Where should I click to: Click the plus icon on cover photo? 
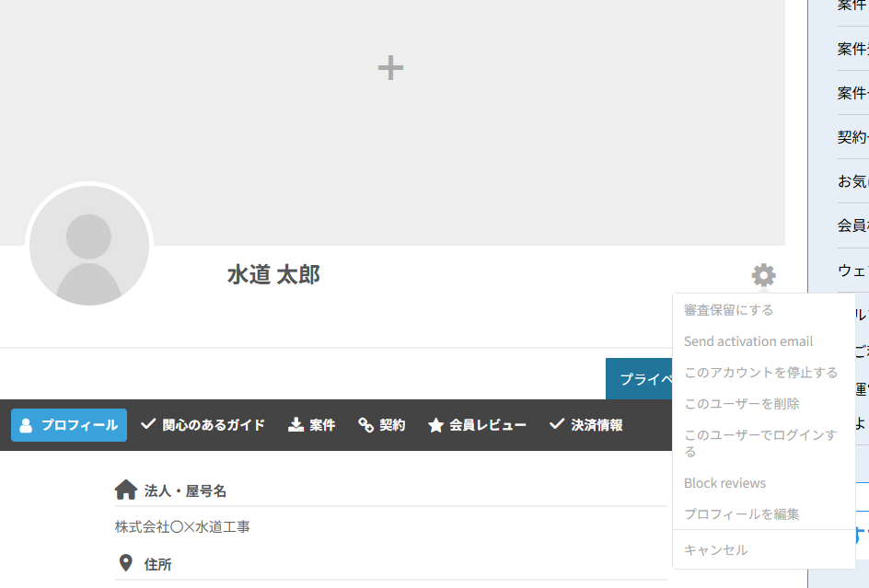[x=390, y=67]
